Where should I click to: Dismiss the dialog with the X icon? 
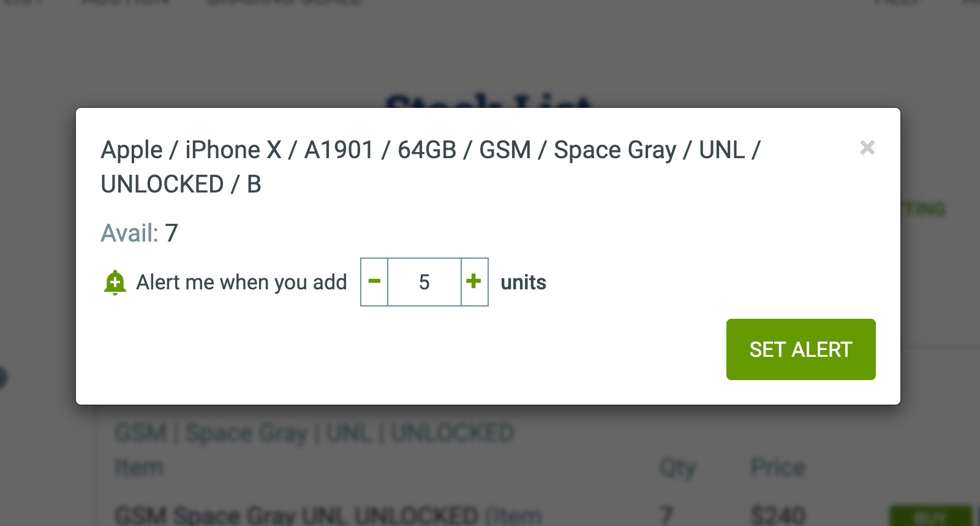pyautogui.click(x=867, y=148)
